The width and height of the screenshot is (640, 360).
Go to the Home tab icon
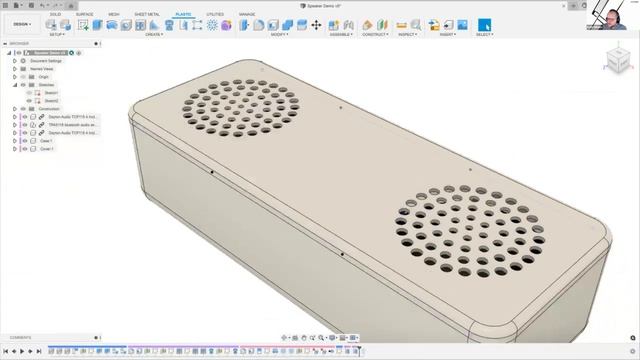pos(71,5)
